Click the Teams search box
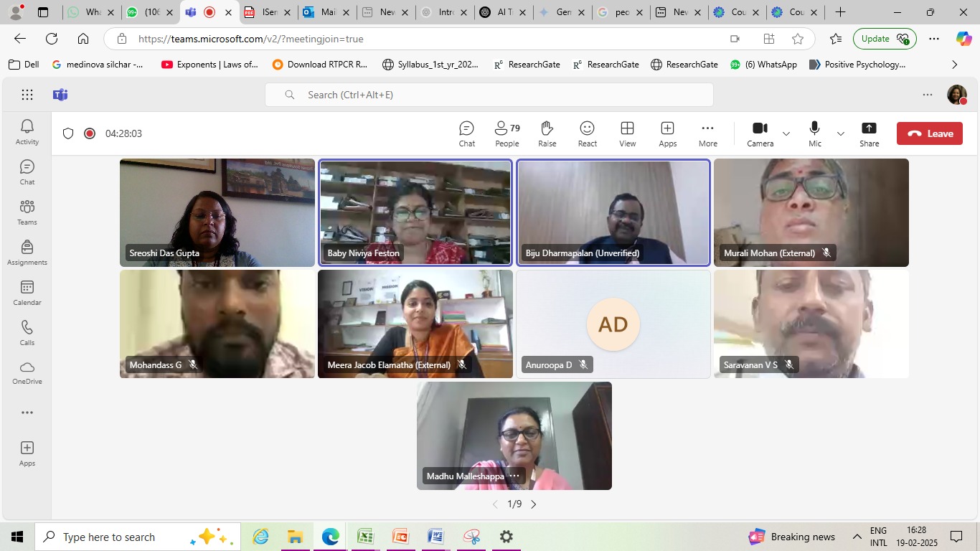The height and width of the screenshot is (551, 980). click(x=489, y=95)
